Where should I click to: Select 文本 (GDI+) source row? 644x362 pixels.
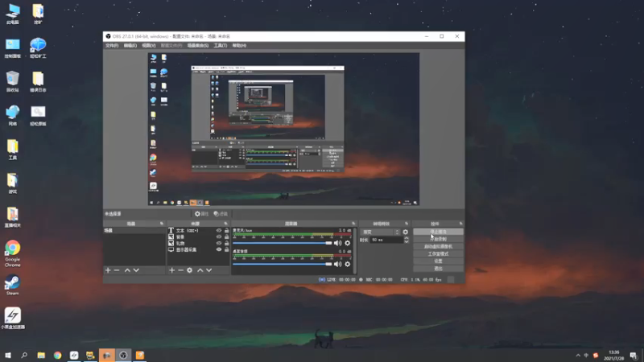coord(198,231)
